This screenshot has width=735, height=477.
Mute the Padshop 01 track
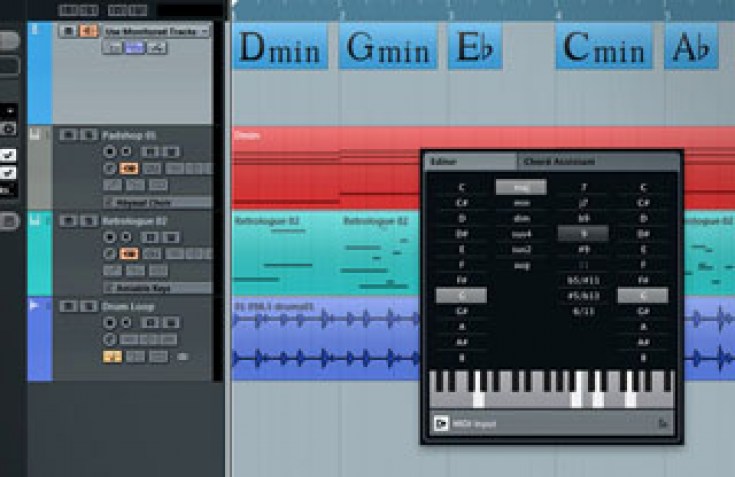coord(68,135)
